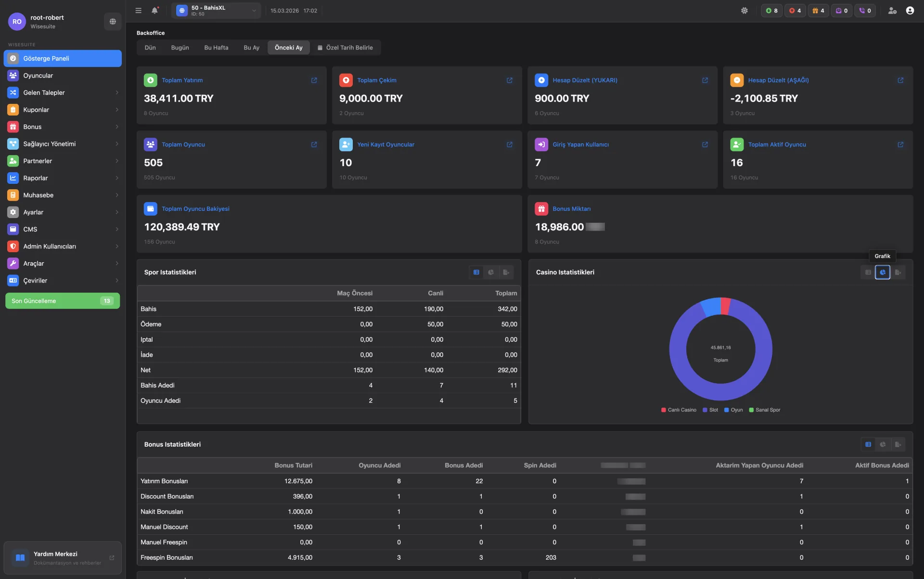Open the pending deposits counter icon
924x579 pixels.
pyautogui.click(x=769, y=11)
